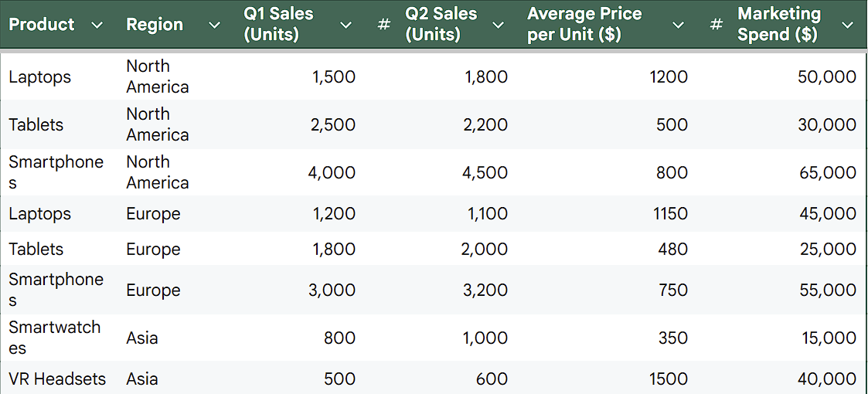The height and width of the screenshot is (394, 868).
Task: Click the 2,200 Q2 sales cell
Action: click(486, 125)
